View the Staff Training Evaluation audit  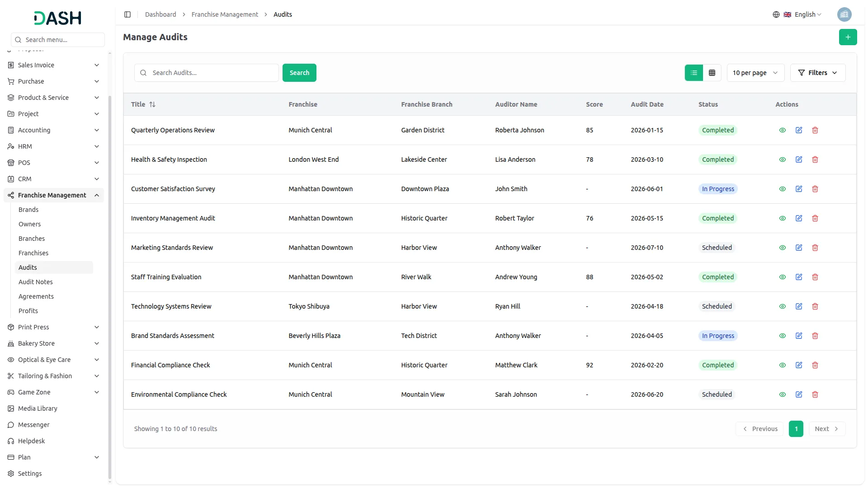[x=782, y=277]
